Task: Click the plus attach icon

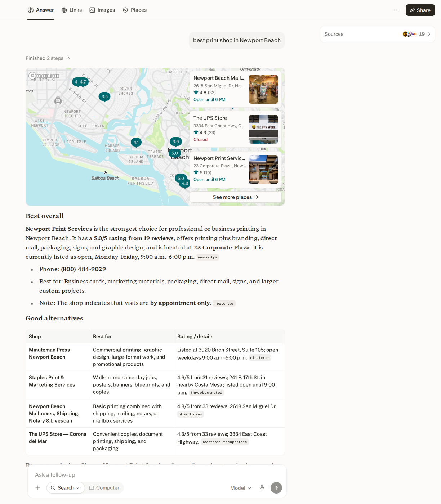Action: [x=38, y=488]
